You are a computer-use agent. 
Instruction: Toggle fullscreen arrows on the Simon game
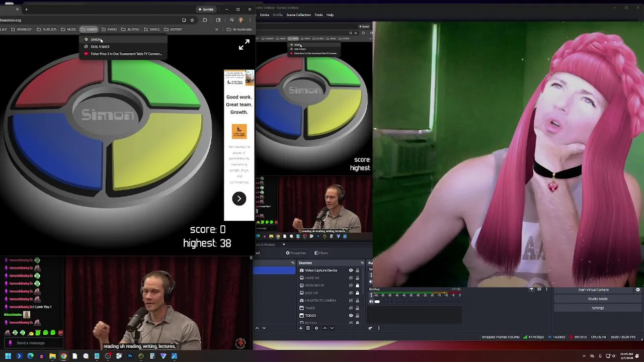coord(244,45)
